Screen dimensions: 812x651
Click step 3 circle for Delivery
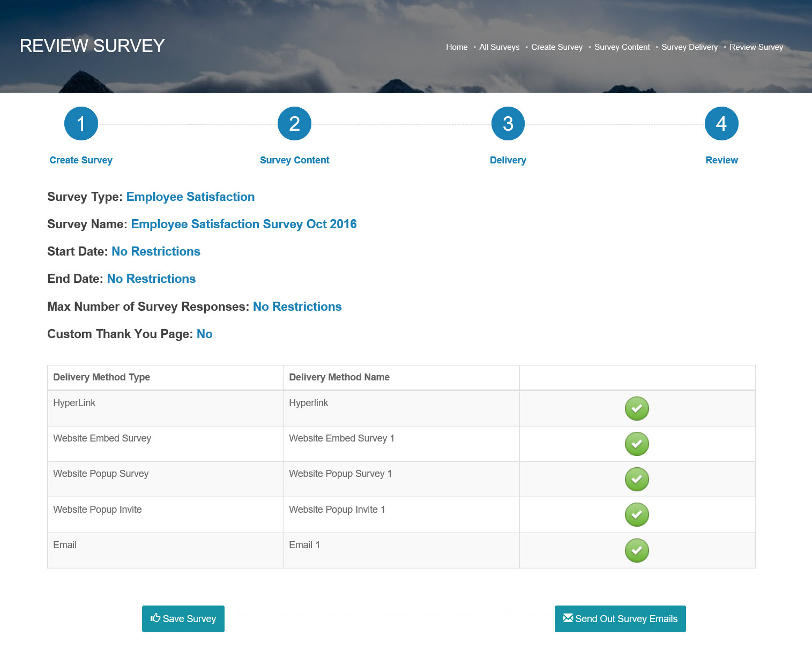(508, 124)
